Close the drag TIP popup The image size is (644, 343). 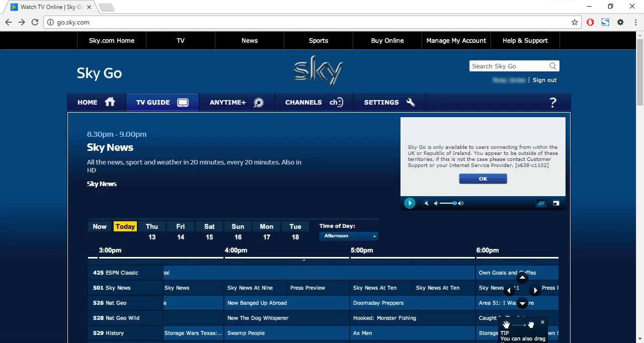click(542, 322)
